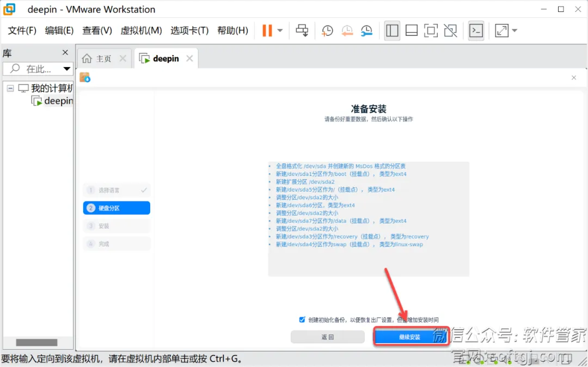
Task: Click the VMware Workstation logo icon
Action: [9, 9]
